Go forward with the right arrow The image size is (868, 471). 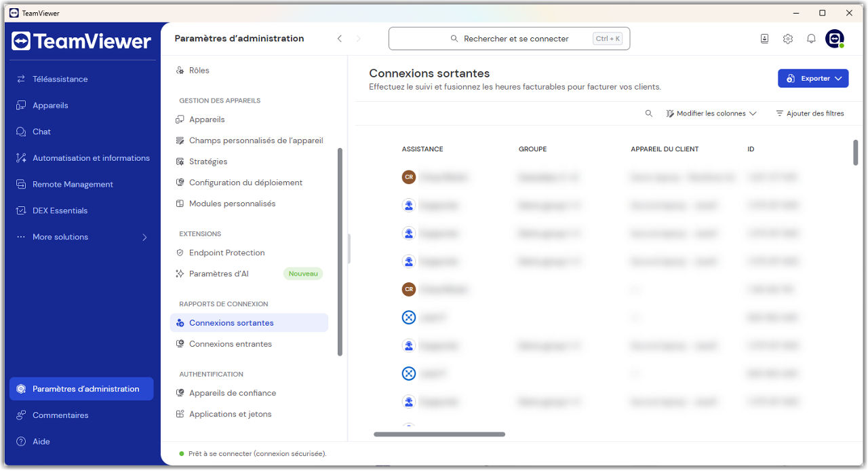pyautogui.click(x=359, y=39)
